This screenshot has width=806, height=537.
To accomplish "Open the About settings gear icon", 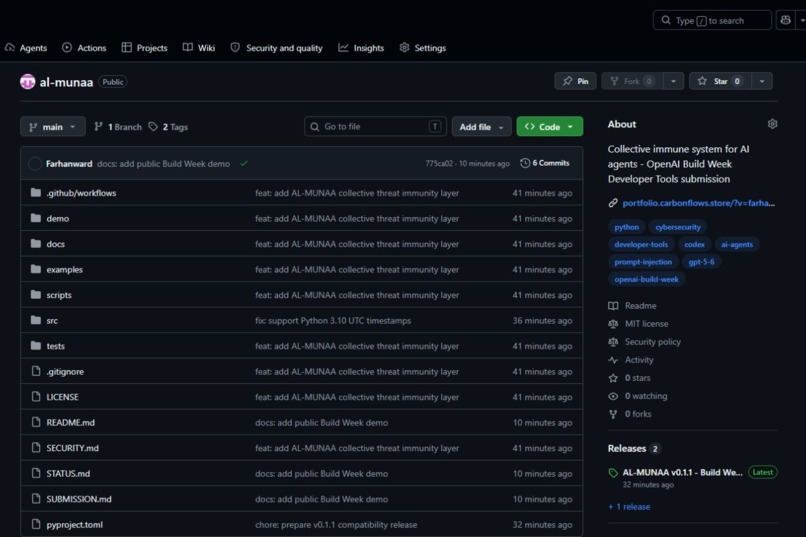I will click(x=772, y=124).
